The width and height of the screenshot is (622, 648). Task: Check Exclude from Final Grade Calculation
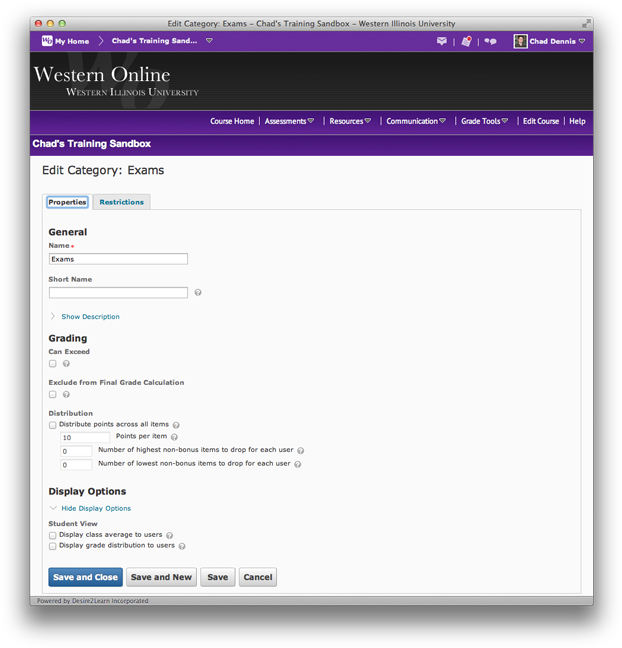click(52, 394)
